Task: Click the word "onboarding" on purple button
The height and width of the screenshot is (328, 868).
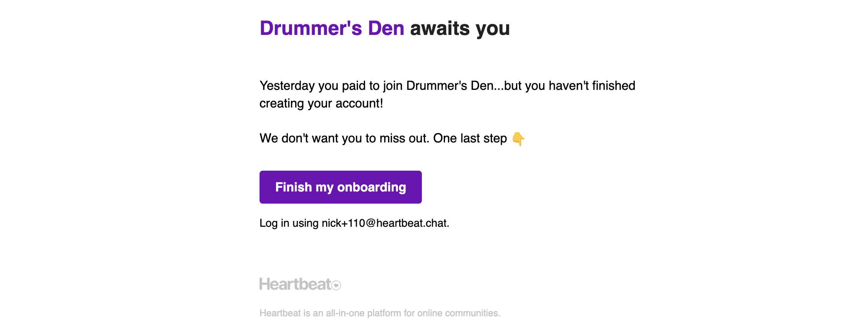Action: coord(371,188)
